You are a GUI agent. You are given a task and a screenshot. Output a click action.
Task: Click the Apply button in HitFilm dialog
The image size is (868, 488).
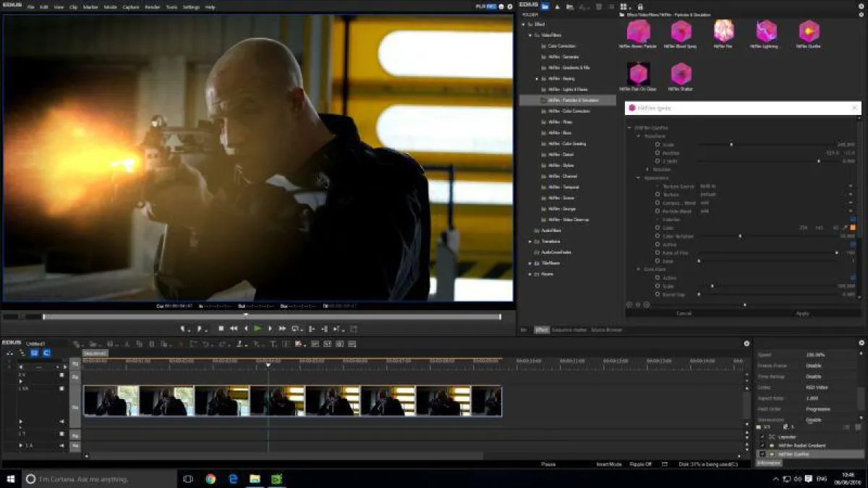[802, 314]
